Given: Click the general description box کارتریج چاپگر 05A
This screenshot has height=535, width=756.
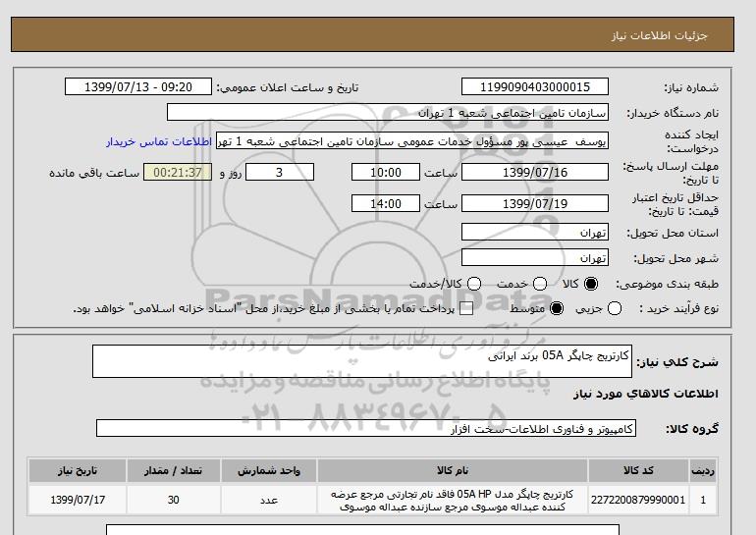Looking at the screenshot, I should coord(362,361).
